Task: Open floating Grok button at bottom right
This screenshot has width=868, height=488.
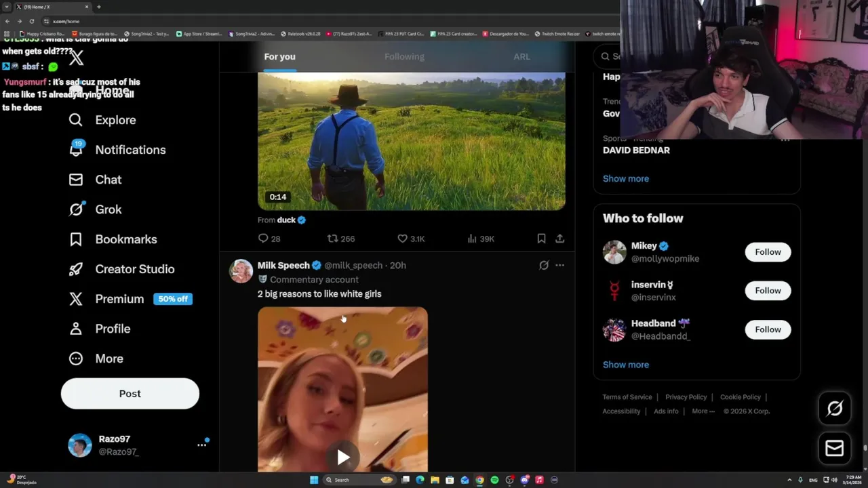Action: click(835, 408)
